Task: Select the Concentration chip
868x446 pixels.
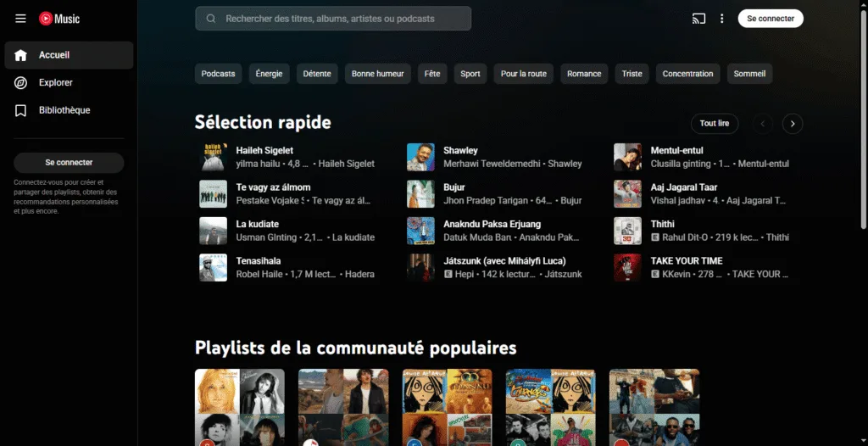Action: tap(688, 74)
